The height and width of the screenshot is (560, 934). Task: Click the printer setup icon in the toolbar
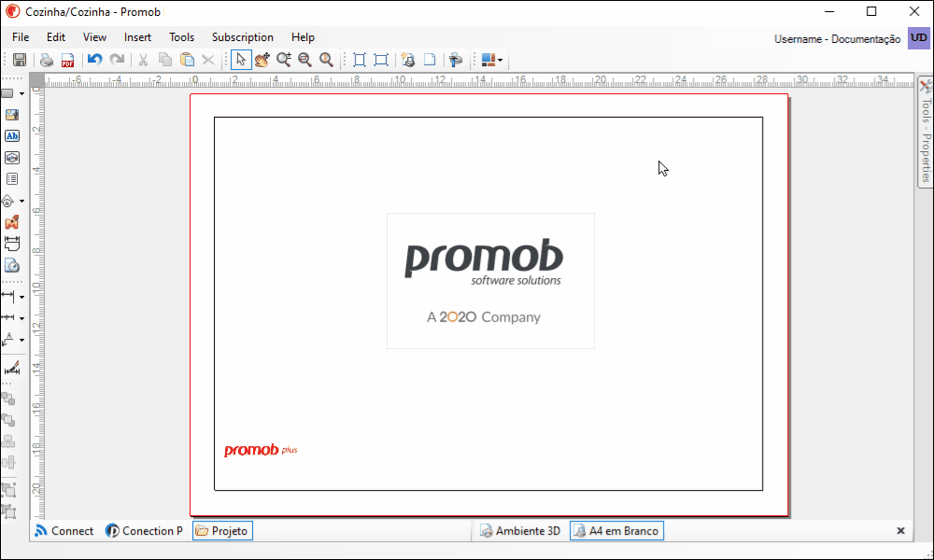pyautogui.click(x=457, y=60)
